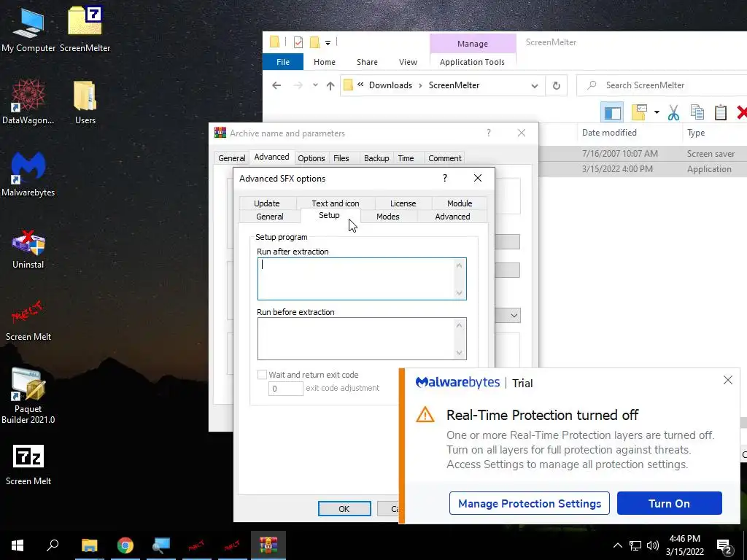Open taskbar search magnifier
This screenshot has width=747, height=560.
53,545
